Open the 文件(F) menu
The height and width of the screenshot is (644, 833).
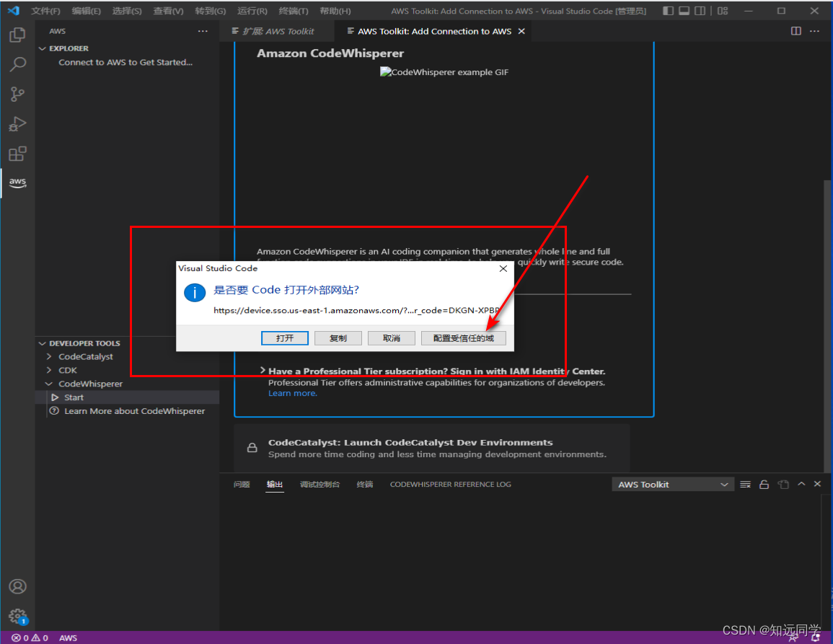(45, 11)
